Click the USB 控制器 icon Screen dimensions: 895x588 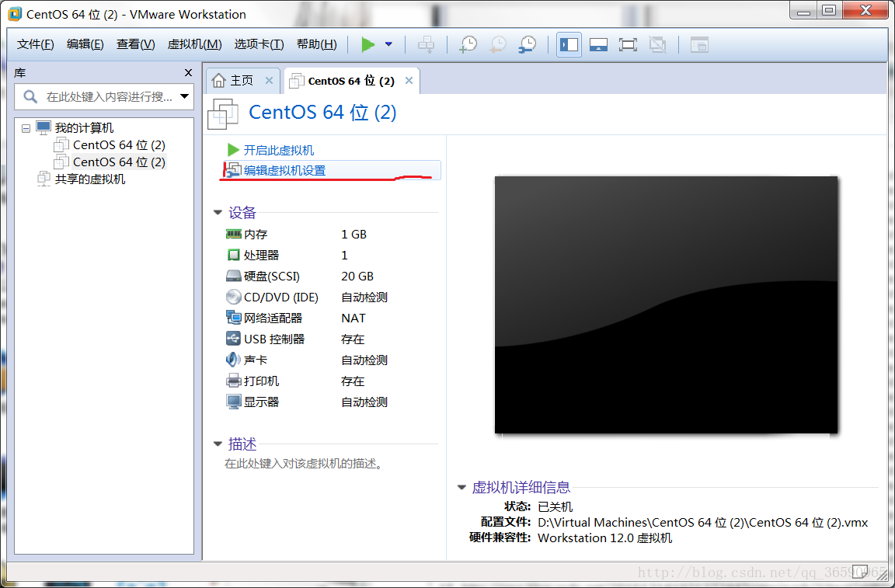233,339
